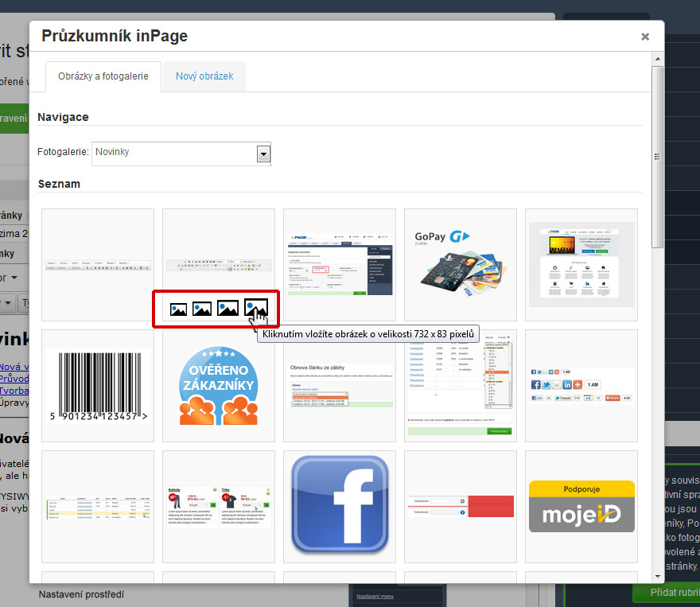
Task: Pick the barcode image thumbnail
Action: 98,386
